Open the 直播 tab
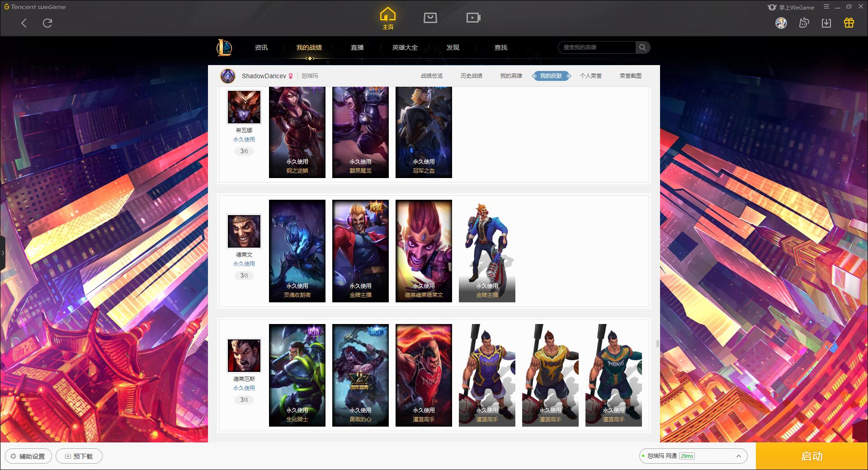This screenshot has height=470, width=868. point(357,47)
